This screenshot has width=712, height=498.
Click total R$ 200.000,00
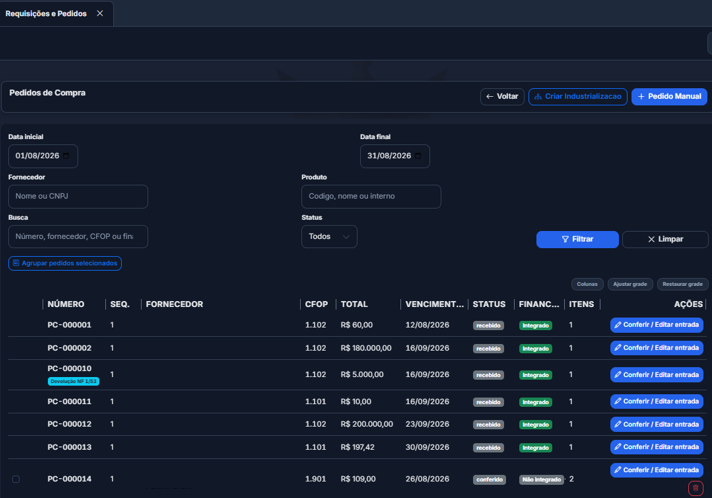pos(367,424)
